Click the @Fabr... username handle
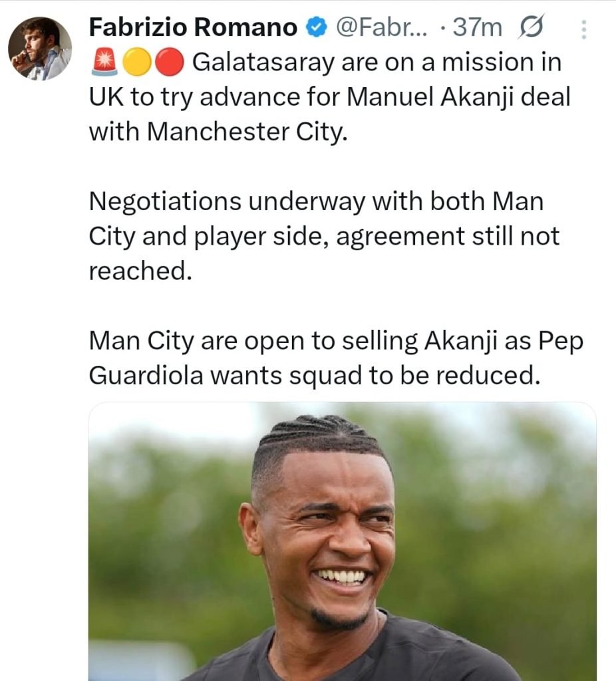The height and width of the screenshot is (681, 616). (382, 27)
